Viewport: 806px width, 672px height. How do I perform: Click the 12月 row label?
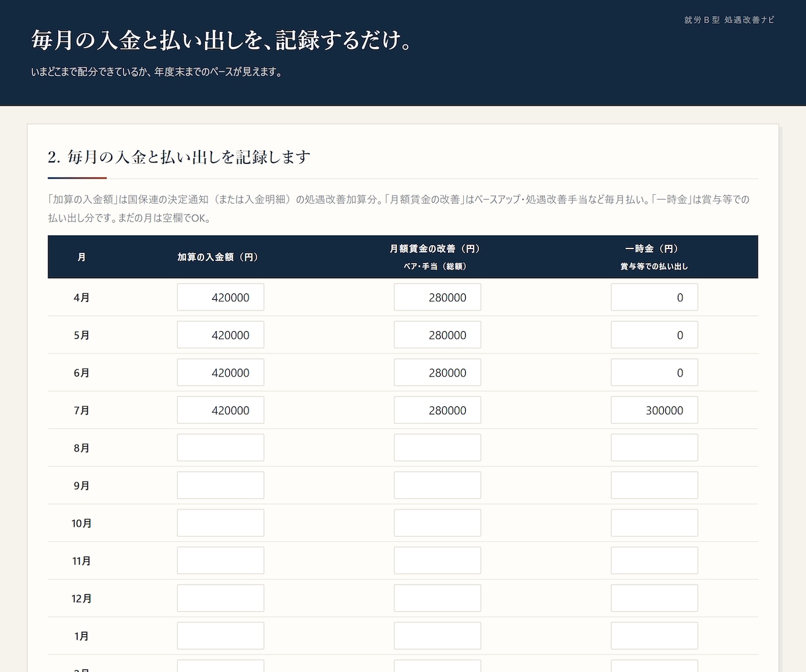81,599
